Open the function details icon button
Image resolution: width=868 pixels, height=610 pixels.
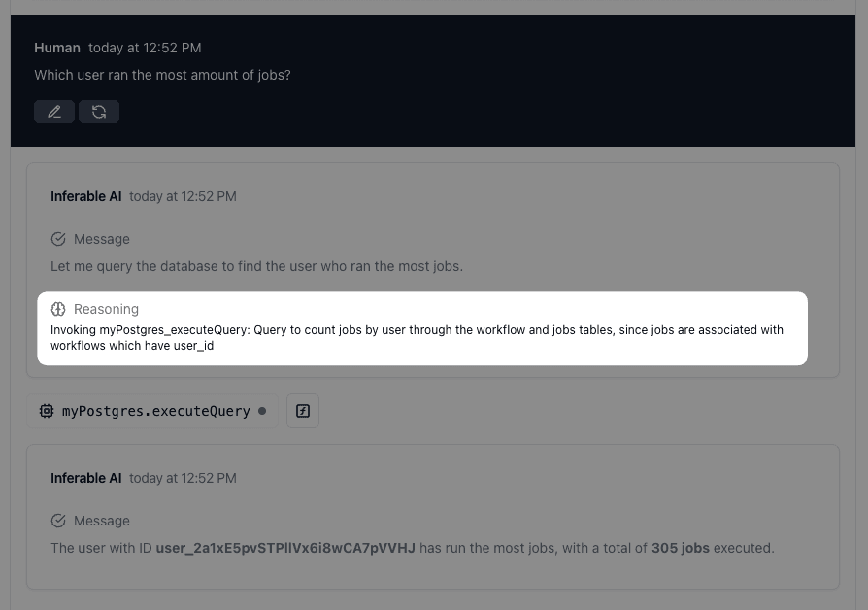(303, 411)
